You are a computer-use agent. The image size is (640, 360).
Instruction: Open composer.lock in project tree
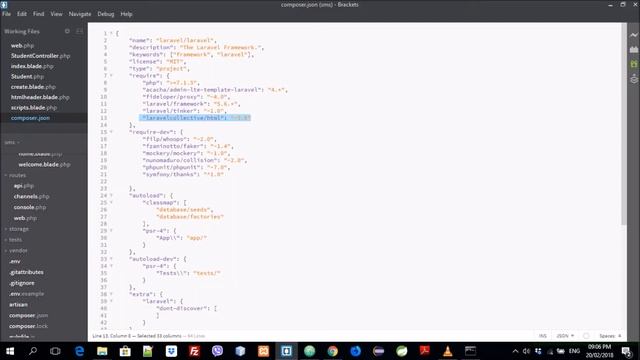[x=29, y=326]
